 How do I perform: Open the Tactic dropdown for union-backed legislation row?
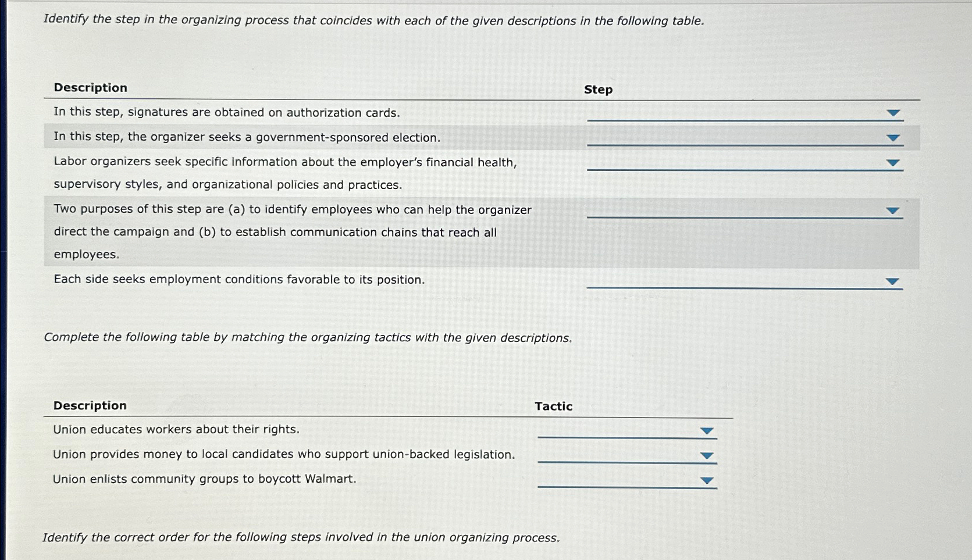707,455
